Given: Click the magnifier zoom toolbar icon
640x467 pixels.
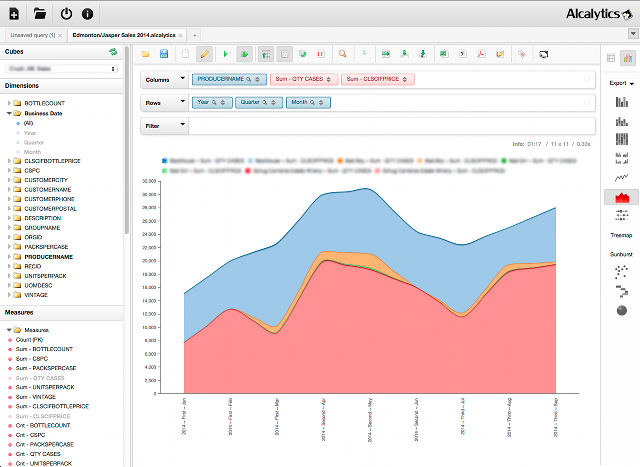Looking at the screenshot, I should click(342, 54).
